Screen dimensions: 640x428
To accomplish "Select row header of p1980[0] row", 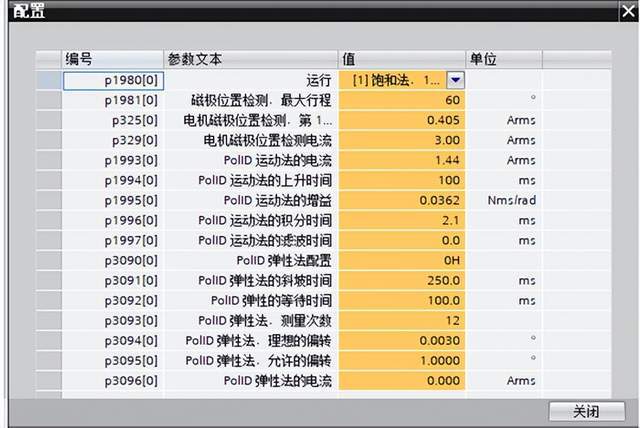I will point(49,80).
